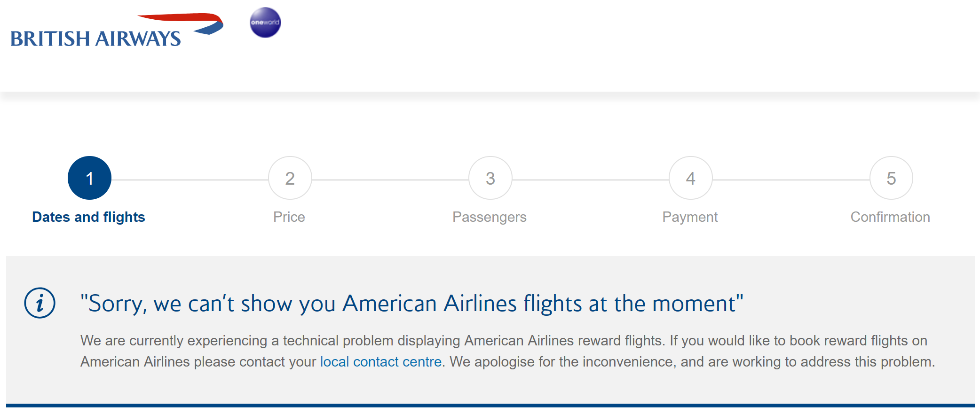980x414 pixels.
Task: Click the British Airways wordmark logo
Action: [x=95, y=39]
